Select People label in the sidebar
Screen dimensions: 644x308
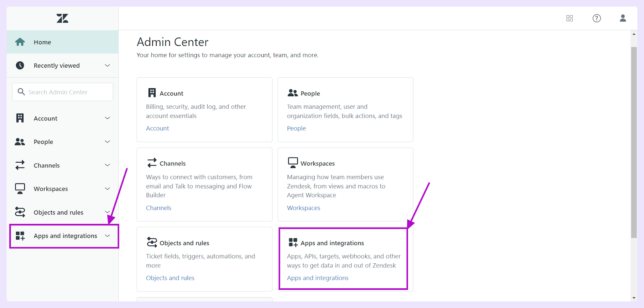point(43,142)
